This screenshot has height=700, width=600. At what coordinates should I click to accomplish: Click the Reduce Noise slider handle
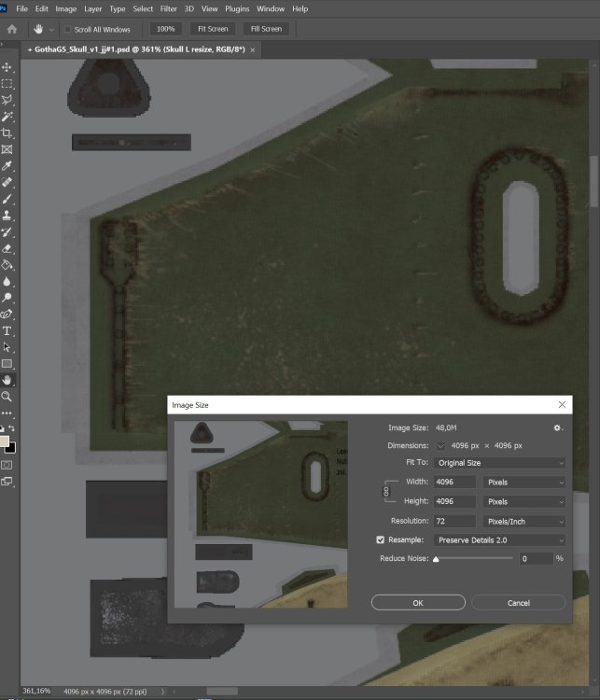click(x=436, y=559)
